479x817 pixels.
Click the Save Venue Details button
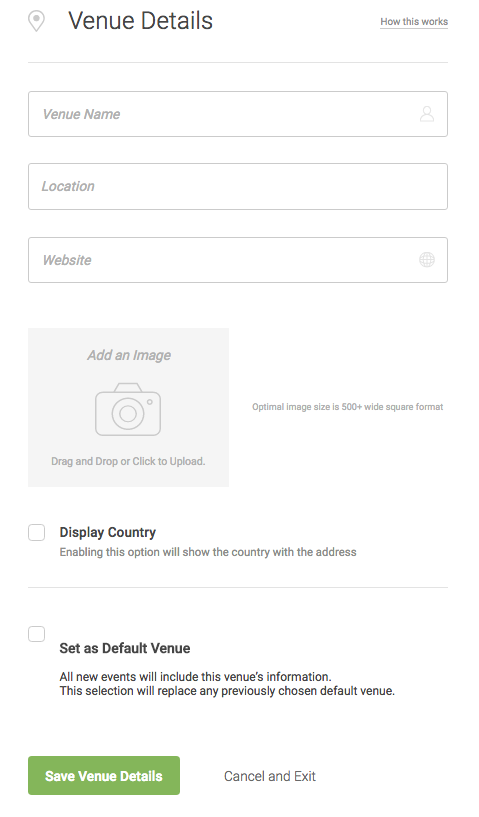(x=104, y=775)
